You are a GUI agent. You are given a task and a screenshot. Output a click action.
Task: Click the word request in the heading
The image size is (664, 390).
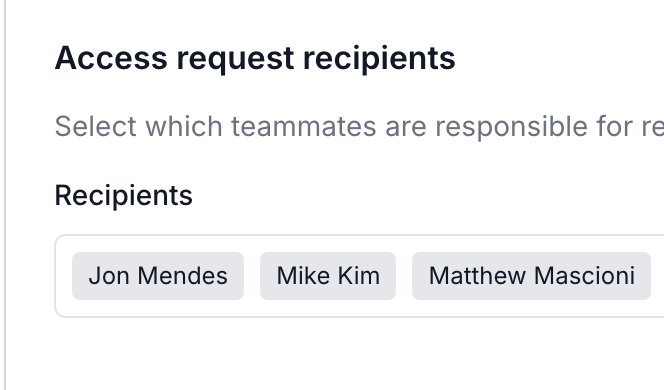[x=235, y=60]
